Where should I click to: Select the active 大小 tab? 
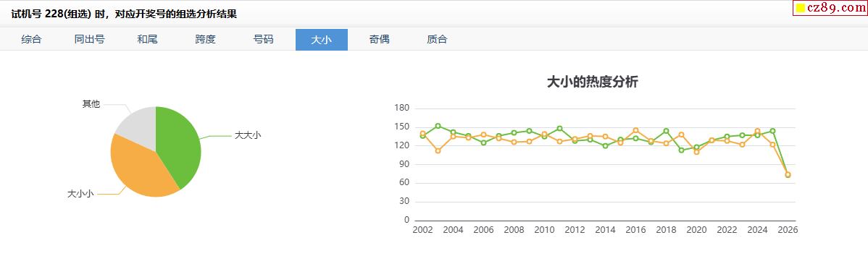(x=322, y=40)
